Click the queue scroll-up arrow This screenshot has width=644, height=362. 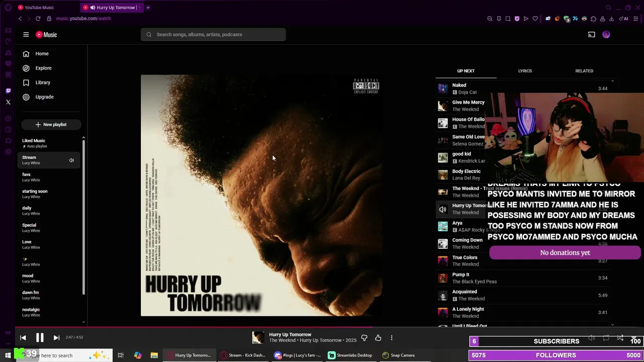pyautogui.click(x=612, y=81)
